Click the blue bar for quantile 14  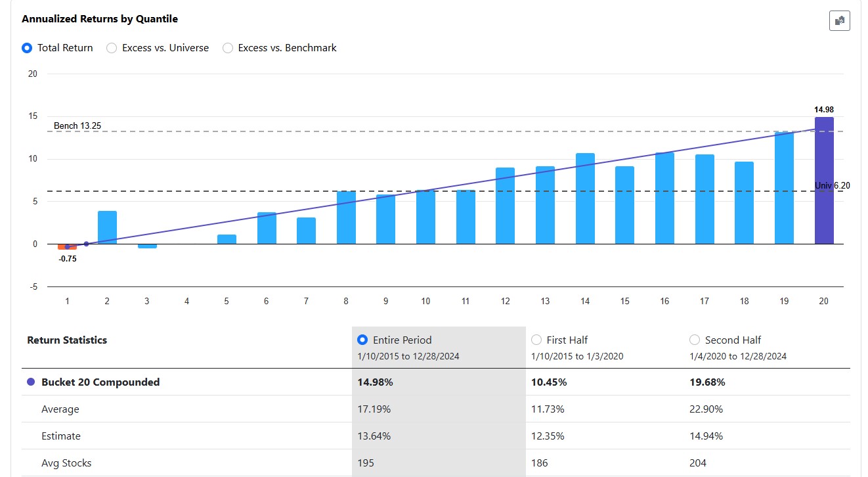[x=585, y=198]
